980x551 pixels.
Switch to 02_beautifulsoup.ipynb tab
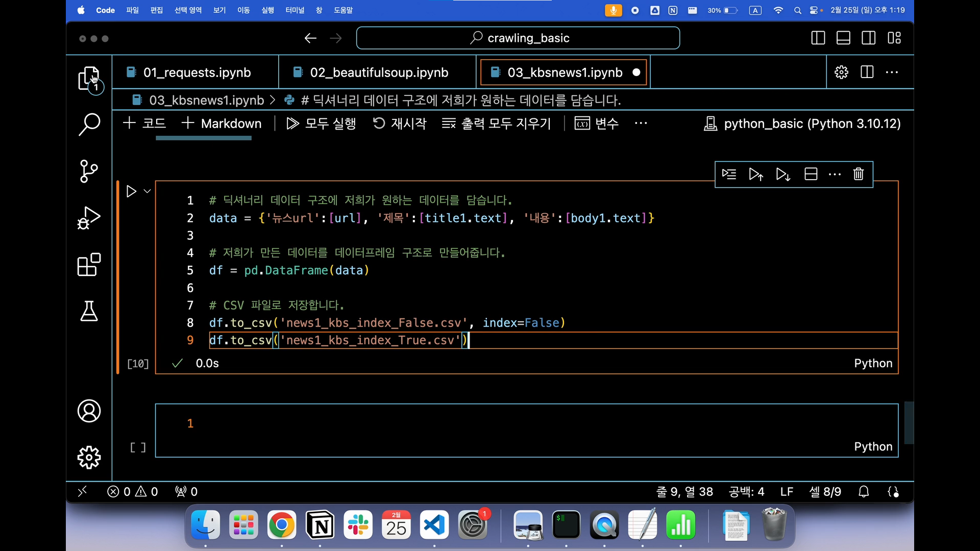[378, 72]
